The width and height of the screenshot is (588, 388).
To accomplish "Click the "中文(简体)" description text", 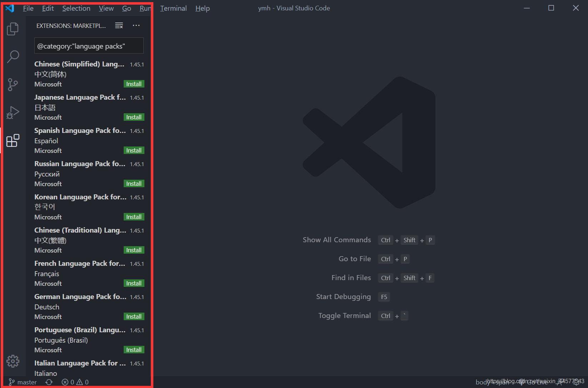I will tap(50, 74).
